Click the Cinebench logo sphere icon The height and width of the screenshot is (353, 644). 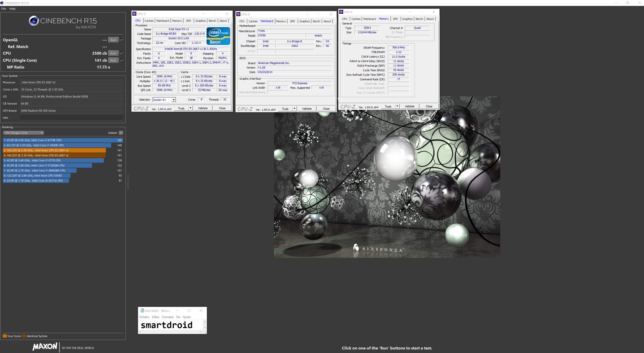click(x=34, y=21)
